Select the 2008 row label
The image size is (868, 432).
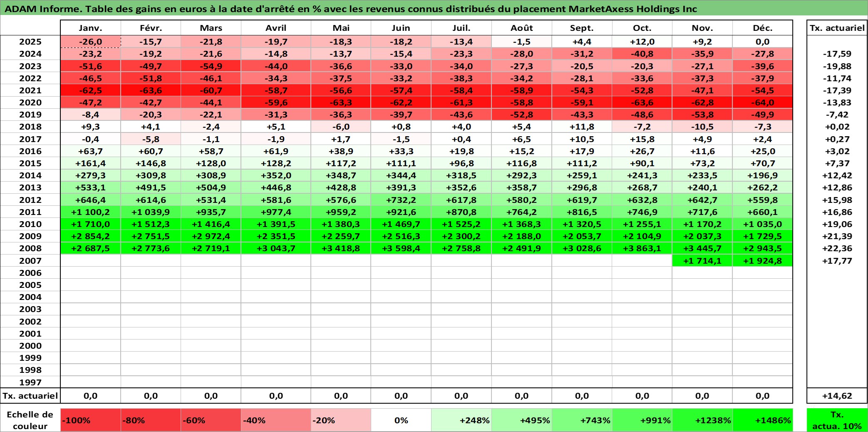click(30, 248)
